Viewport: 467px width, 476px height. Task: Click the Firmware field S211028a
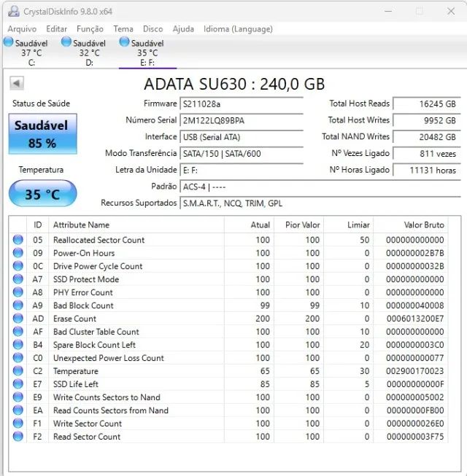click(242, 104)
